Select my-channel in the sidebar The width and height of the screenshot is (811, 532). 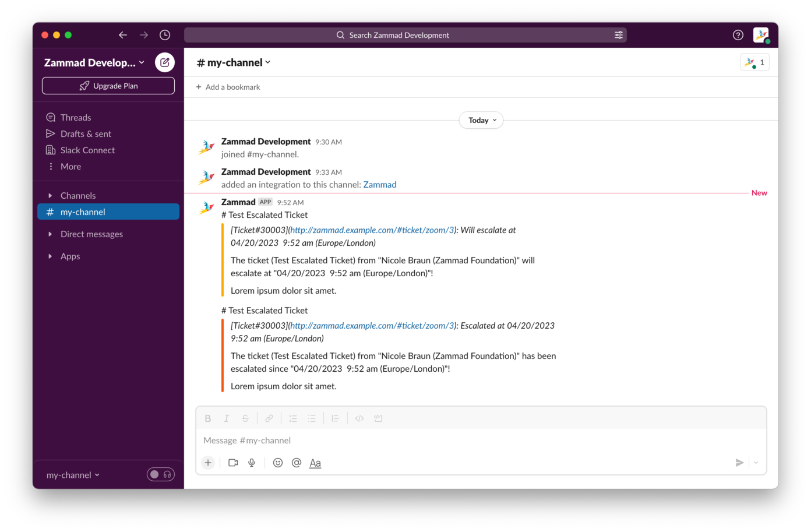108,212
